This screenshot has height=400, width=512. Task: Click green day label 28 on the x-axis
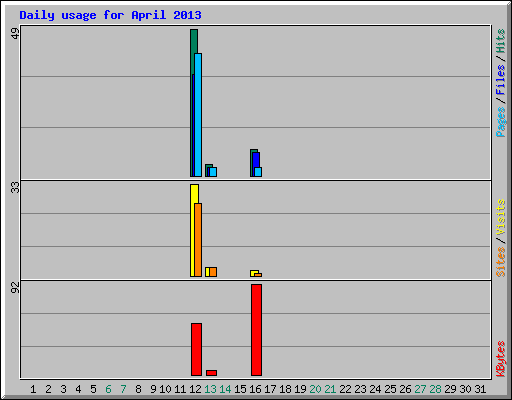[435, 389]
